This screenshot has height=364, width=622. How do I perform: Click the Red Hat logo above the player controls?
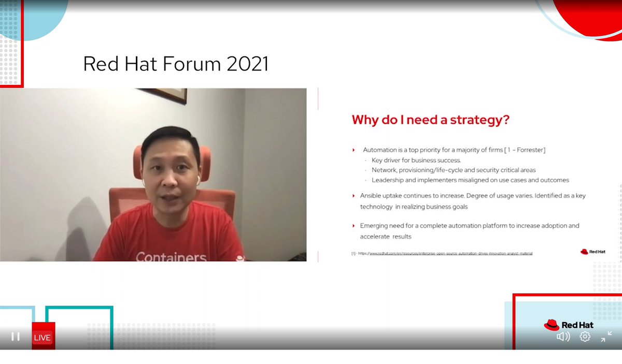[569, 325]
